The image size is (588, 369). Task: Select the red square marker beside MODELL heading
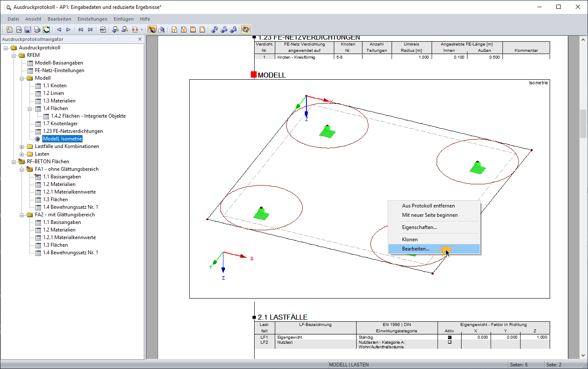click(x=254, y=75)
